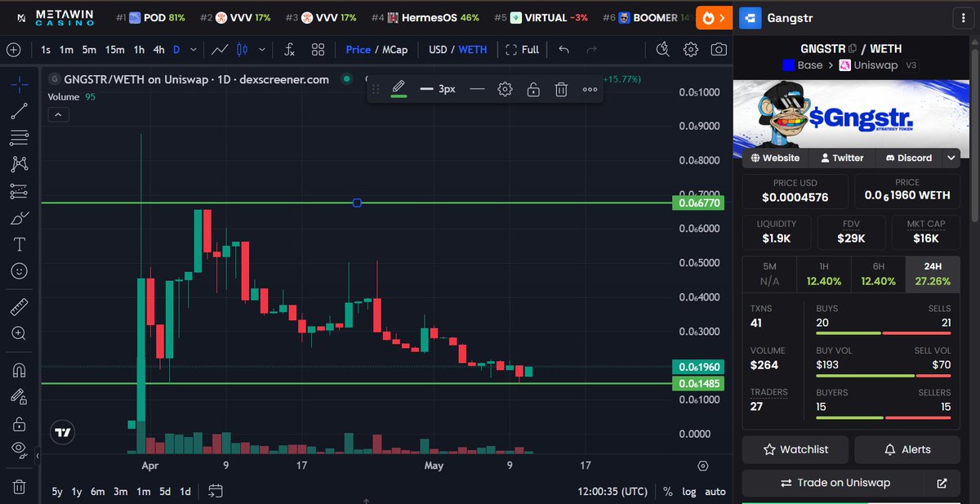The width and height of the screenshot is (980, 504).
Task: Toggle the log scale option
Action: coord(689,492)
